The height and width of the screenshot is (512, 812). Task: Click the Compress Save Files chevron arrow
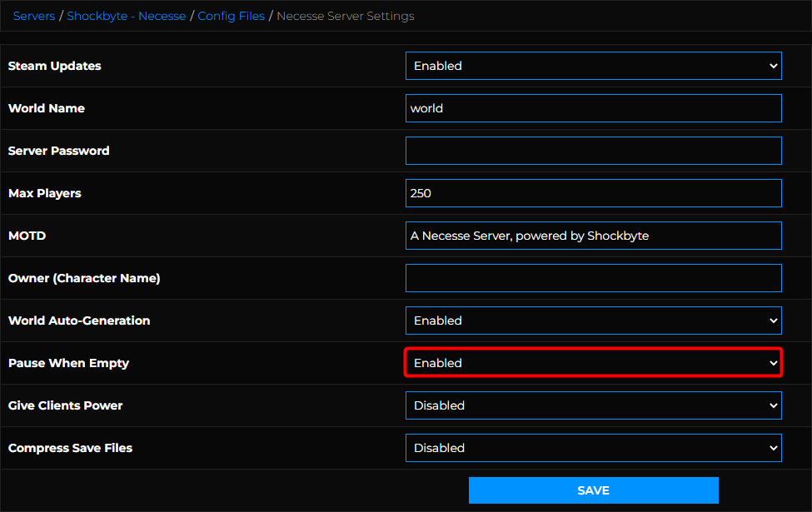tap(773, 448)
